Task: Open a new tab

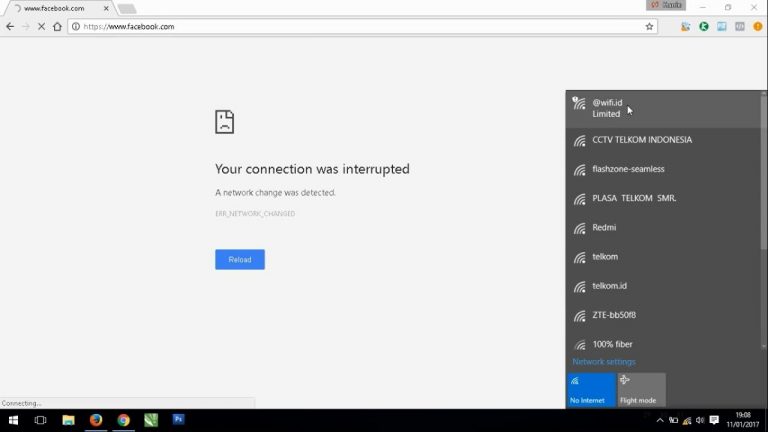Action: pyautogui.click(x=127, y=8)
